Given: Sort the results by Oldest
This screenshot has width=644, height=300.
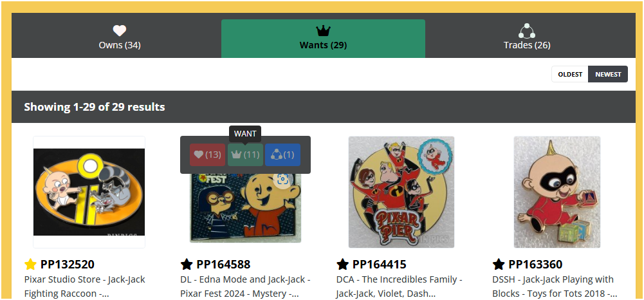Looking at the screenshot, I should click(x=570, y=75).
